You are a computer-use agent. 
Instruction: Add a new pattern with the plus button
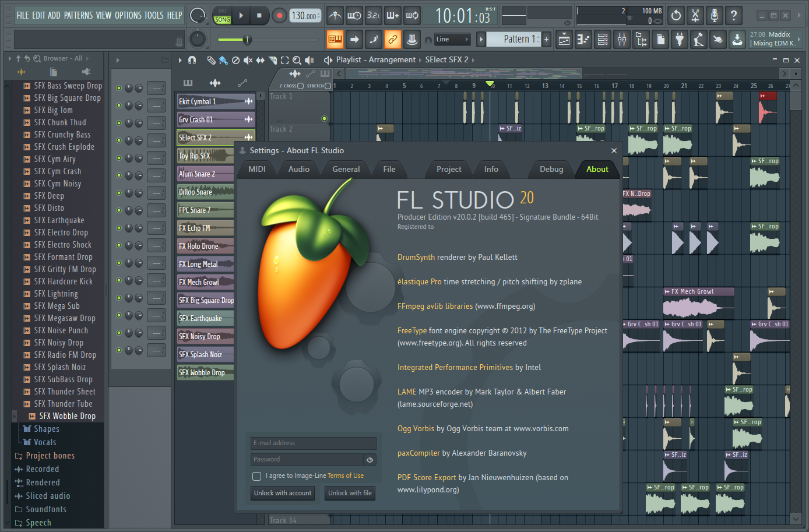click(x=546, y=39)
